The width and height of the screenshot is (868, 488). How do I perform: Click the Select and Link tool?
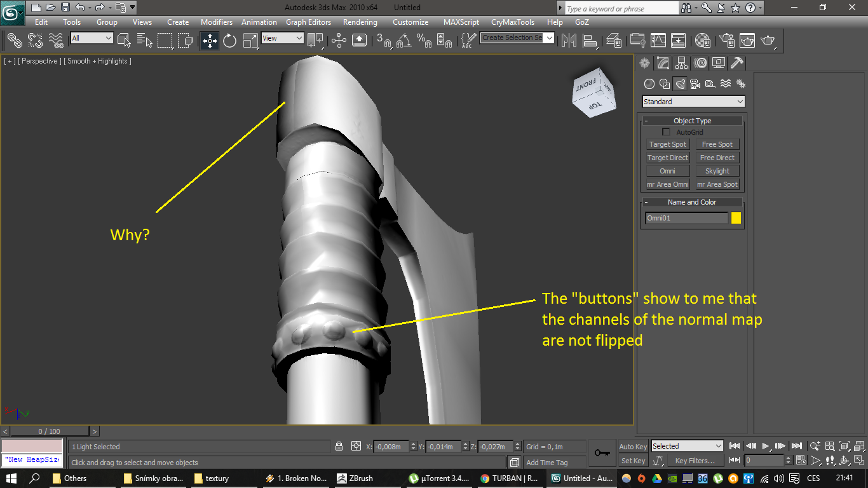[x=15, y=41]
